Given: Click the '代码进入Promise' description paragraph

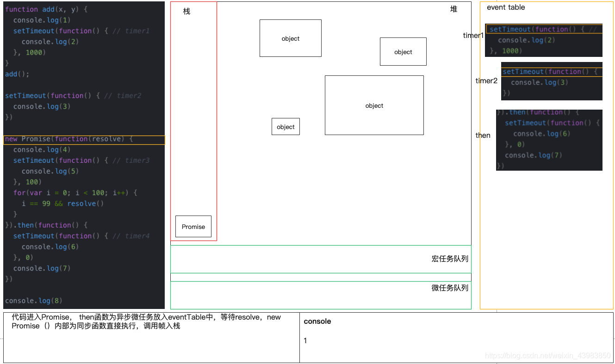Looking at the screenshot, I should pyautogui.click(x=146, y=321).
